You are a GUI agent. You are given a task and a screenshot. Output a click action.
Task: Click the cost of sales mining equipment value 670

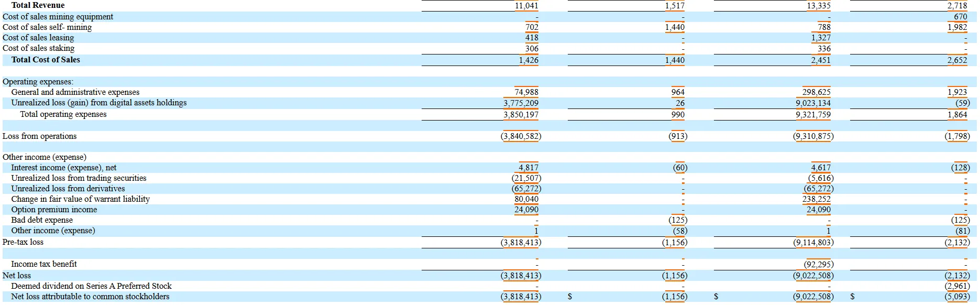pyautogui.click(x=960, y=17)
